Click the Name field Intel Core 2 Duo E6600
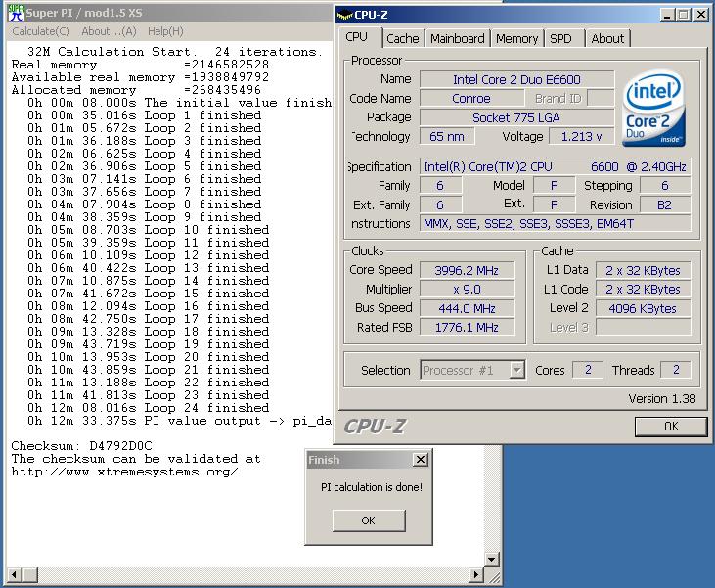The height and width of the screenshot is (588, 715). 516,80
